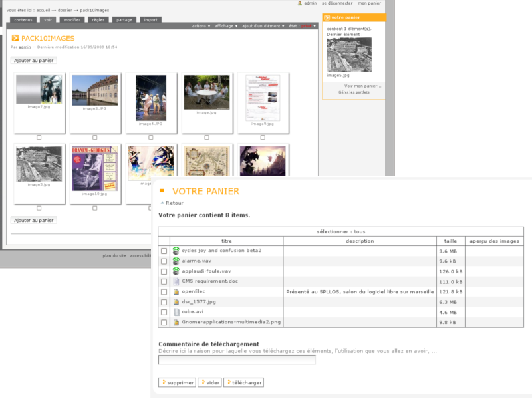The height and width of the screenshot is (399, 532).
Task: Open the actions dropdown menu
Action: coord(201,26)
